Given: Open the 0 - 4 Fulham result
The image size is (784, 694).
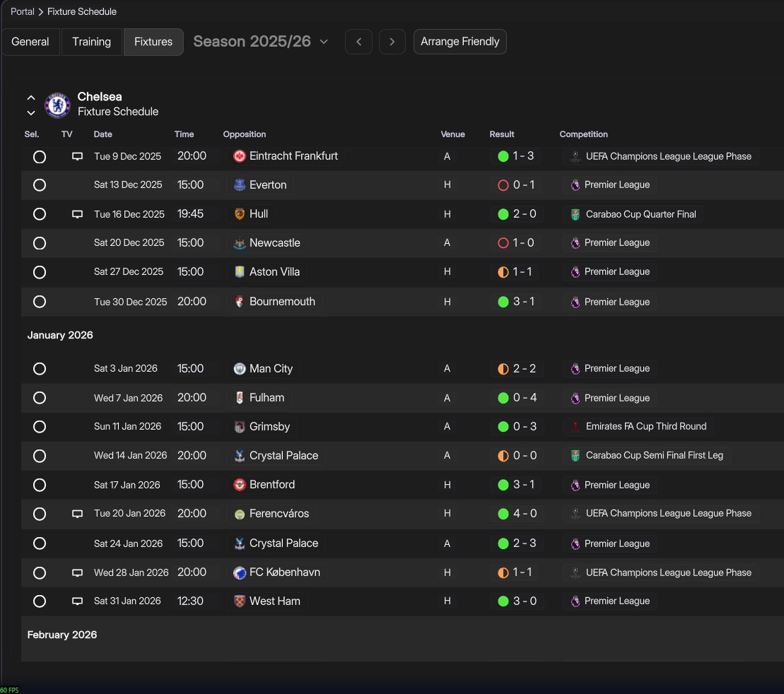Looking at the screenshot, I should [x=525, y=397].
